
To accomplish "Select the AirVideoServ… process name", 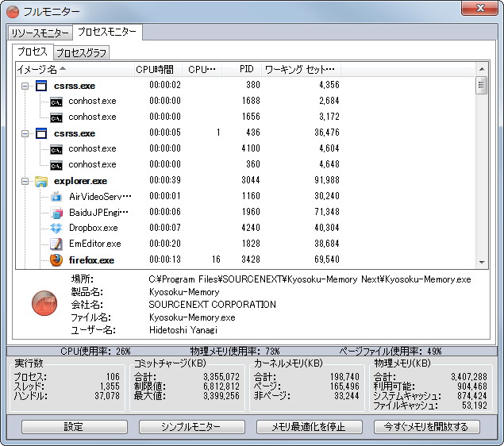I will tap(100, 197).
